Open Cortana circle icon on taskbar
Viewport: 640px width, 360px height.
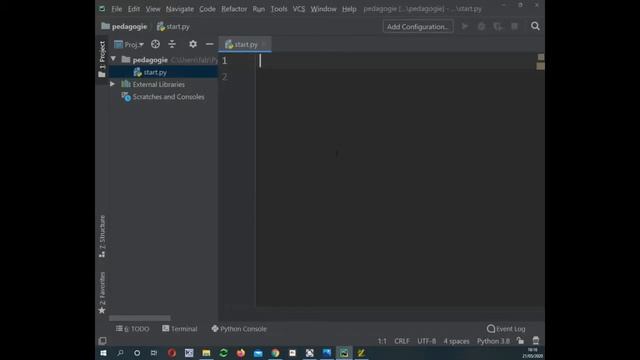(137, 353)
